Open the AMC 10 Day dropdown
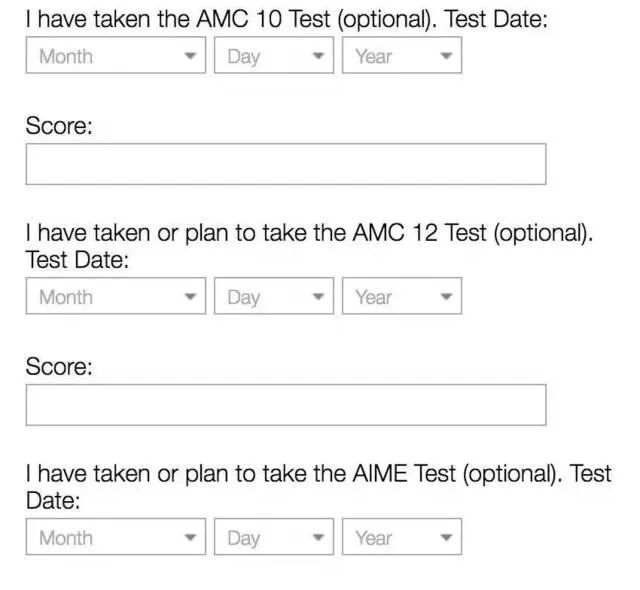Viewport: 640px width, 590px height. click(273, 56)
